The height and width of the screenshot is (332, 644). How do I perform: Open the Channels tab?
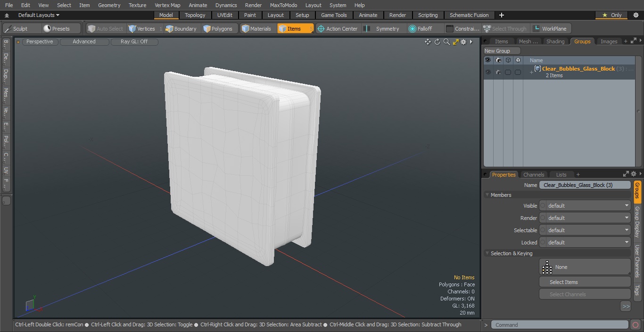click(534, 175)
